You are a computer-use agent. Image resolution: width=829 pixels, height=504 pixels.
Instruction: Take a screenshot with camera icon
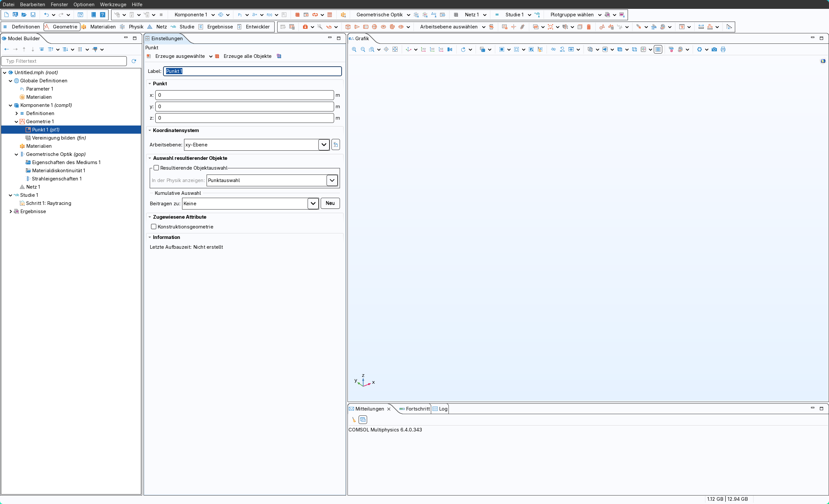click(x=714, y=49)
